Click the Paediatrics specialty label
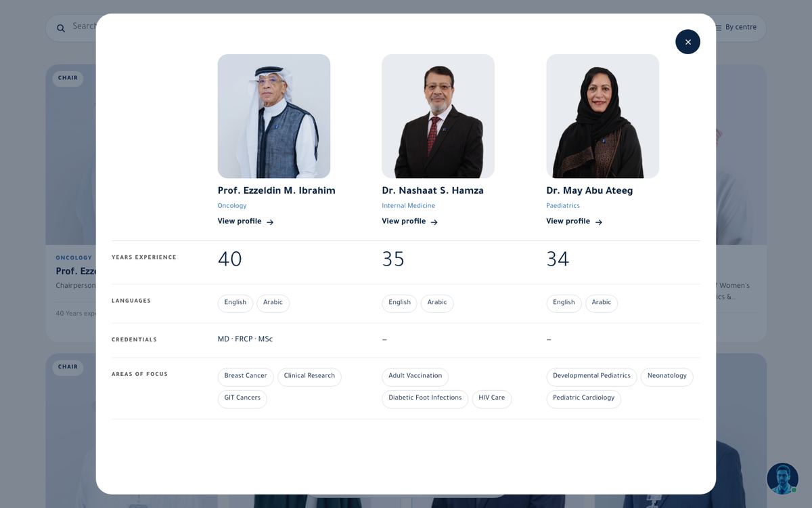This screenshot has height=508, width=812. pos(563,206)
